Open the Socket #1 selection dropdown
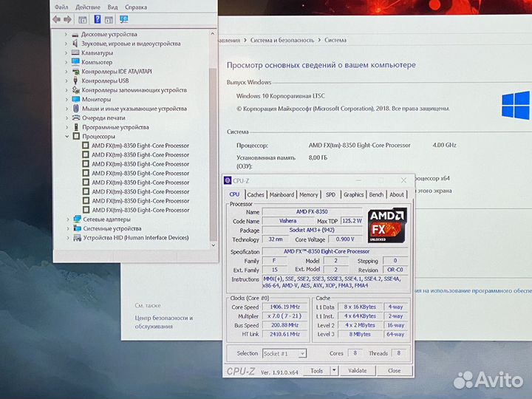The height and width of the screenshot is (399, 532). 301,353
